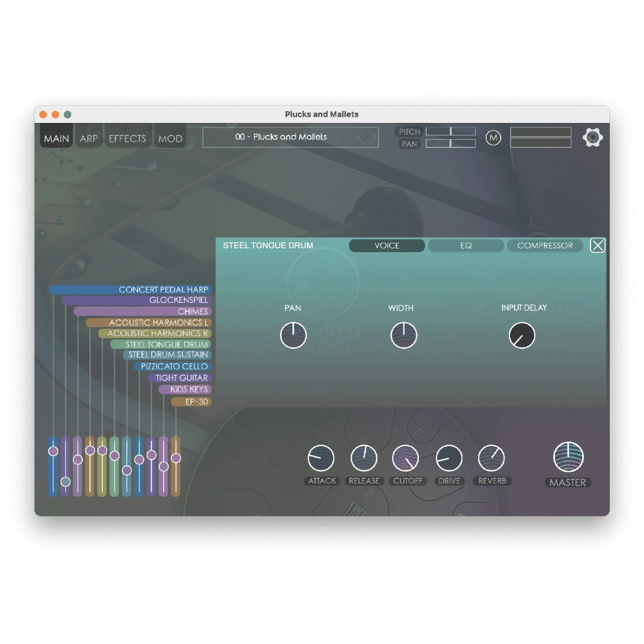Select the PIZZICATO CELLO layer

tap(173, 366)
